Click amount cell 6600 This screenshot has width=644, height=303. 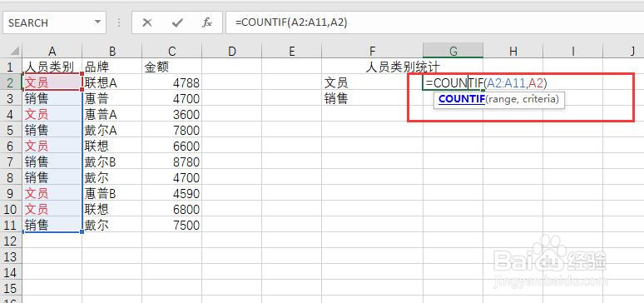(x=171, y=146)
